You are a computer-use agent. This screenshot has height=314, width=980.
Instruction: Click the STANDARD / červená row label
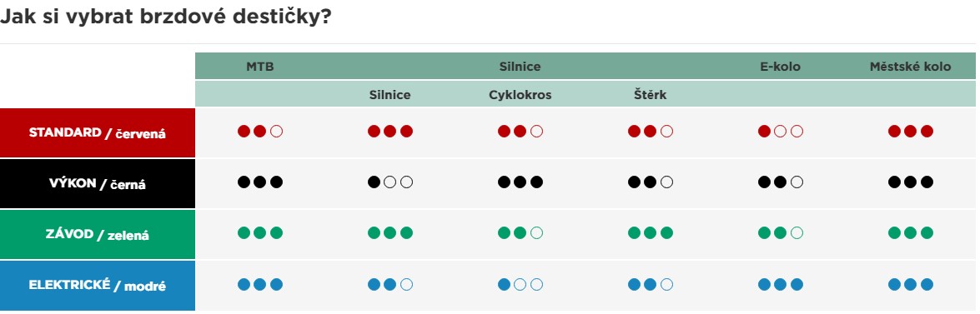[98, 133]
